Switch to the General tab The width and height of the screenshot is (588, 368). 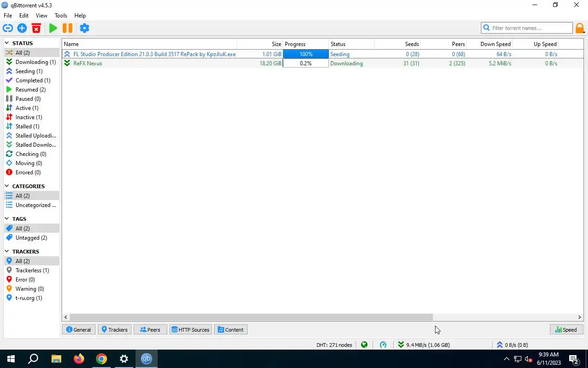(79, 330)
